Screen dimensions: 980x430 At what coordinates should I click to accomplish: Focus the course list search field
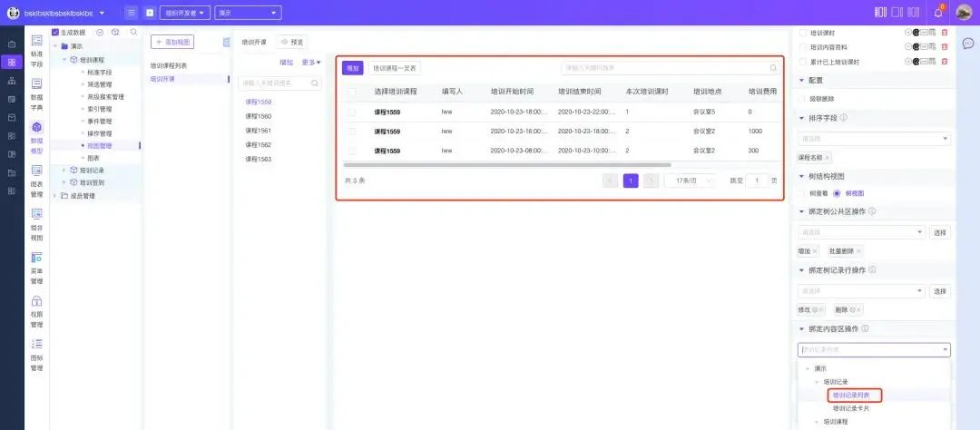click(x=279, y=83)
